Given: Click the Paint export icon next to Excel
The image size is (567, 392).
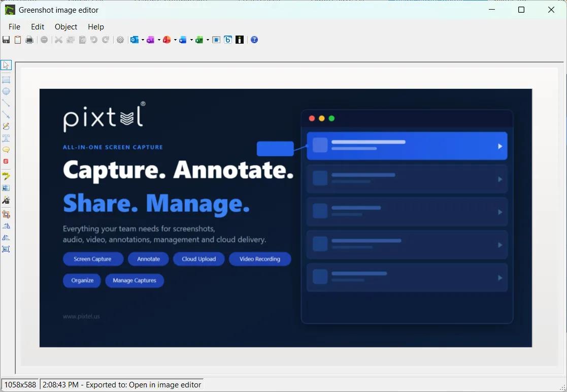Looking at the screenshot, I should pos(216,40).
